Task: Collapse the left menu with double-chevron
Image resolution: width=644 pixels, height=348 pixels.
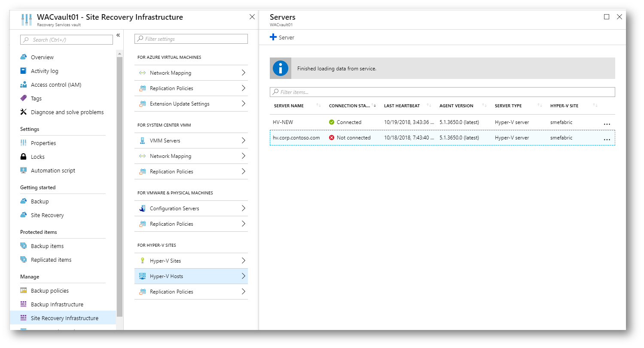Action: pyautogui.click(x=118, y=35)
